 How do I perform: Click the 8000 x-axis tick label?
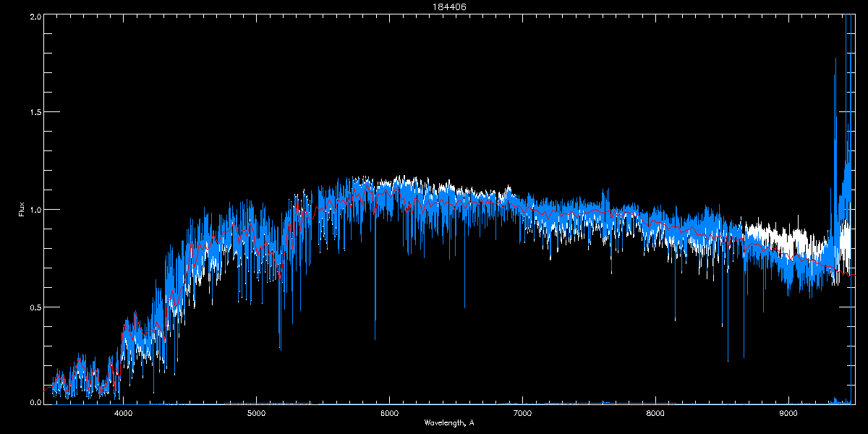pyautogui.click(x=655, y=414)
